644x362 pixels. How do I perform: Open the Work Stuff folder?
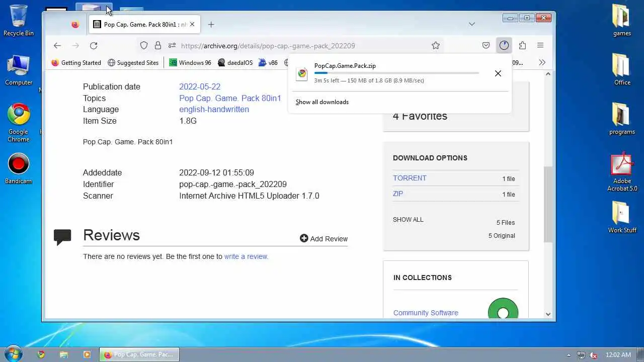click(622, 217)
